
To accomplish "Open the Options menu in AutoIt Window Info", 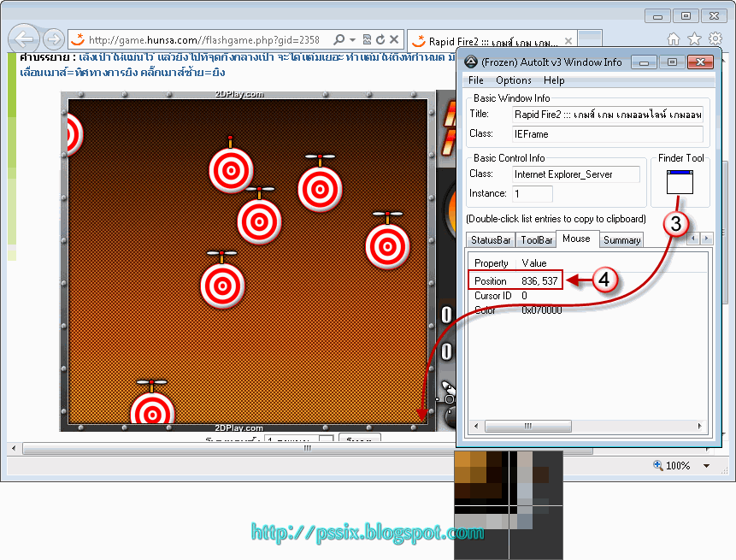I will (x=514, y=80).
